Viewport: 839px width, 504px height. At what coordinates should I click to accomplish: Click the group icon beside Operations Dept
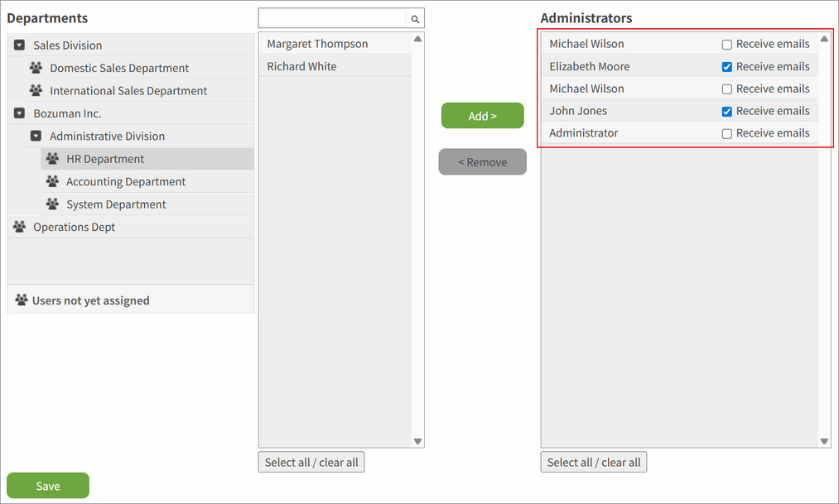(21, 226)
